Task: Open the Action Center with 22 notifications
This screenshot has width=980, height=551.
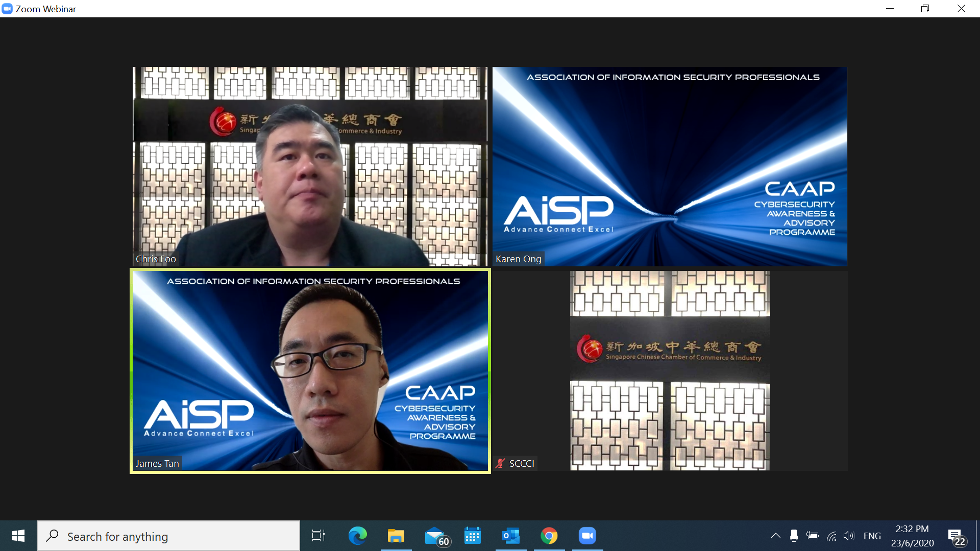Action: click(957, 537)
